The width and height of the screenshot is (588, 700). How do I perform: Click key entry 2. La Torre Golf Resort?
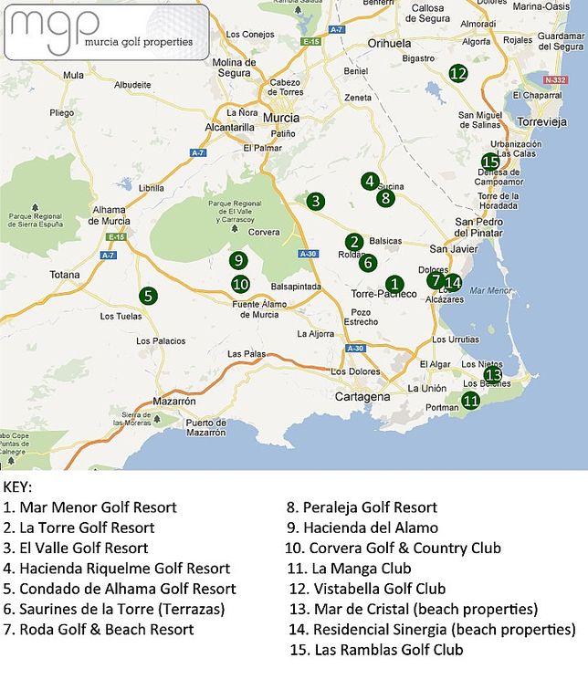79,528
